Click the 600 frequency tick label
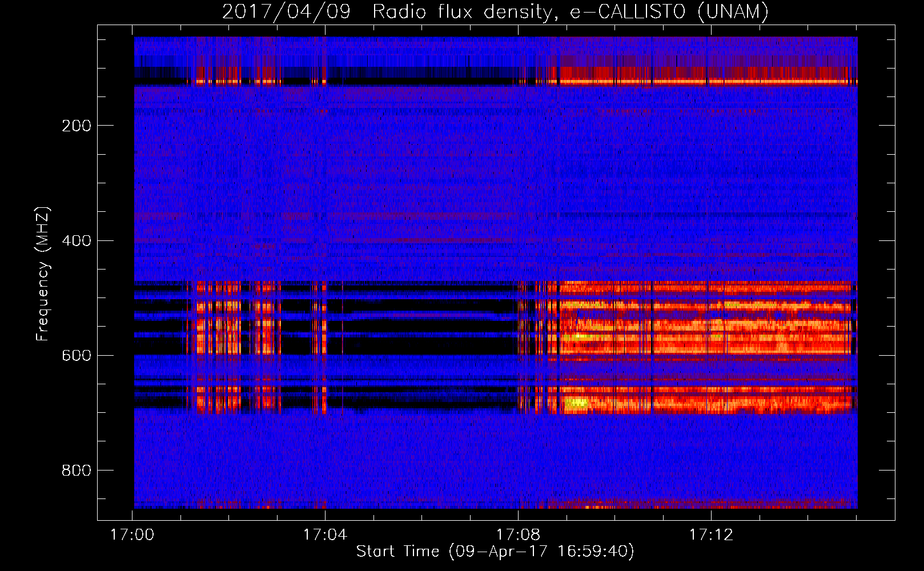This screenshot has height=571, width=924. 77,356
